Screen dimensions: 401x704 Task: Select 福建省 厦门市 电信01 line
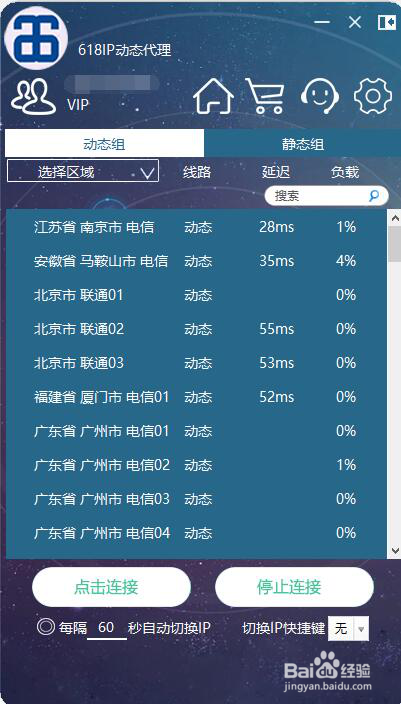196,397
